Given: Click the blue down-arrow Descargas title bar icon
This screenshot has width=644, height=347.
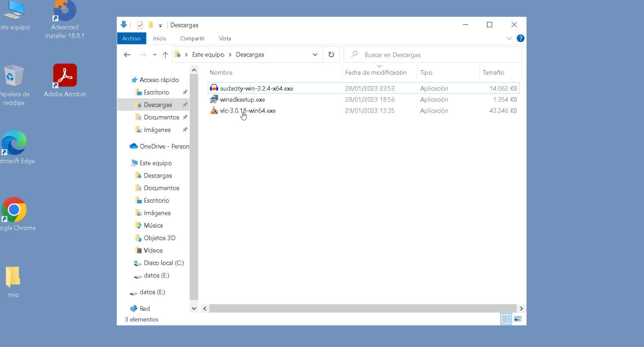Looking at the screenshot, I should [123, 25].
